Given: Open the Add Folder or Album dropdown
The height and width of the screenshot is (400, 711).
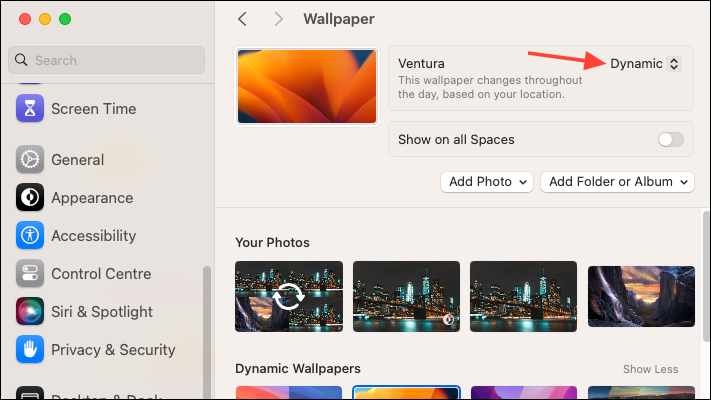Looking at the screenshot, I should (x=617, y=182).
